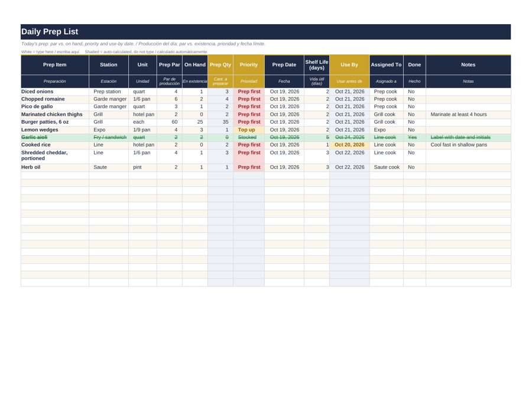Click the Unit column header
The width and height of the screenshot is (532, 411).
142,64
